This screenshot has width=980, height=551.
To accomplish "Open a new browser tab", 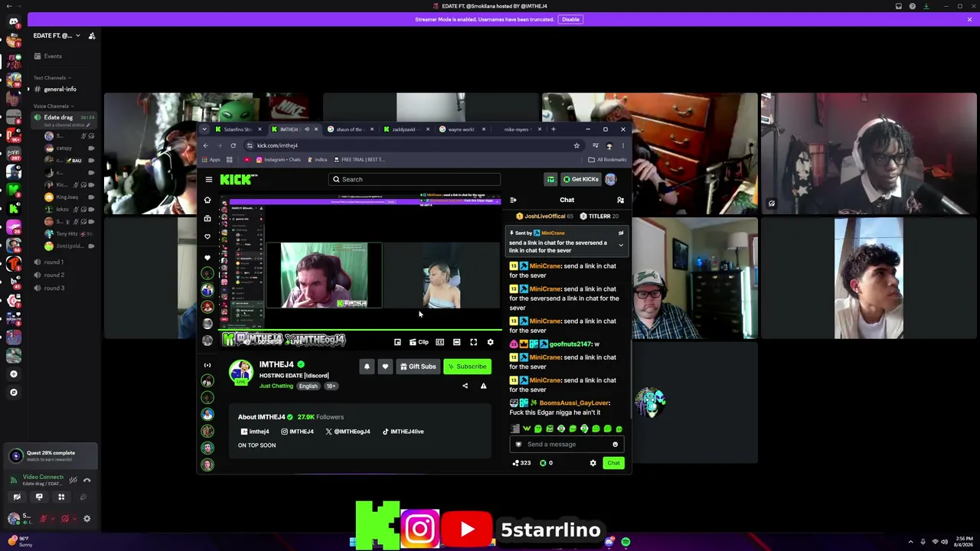I will (553, 129).
